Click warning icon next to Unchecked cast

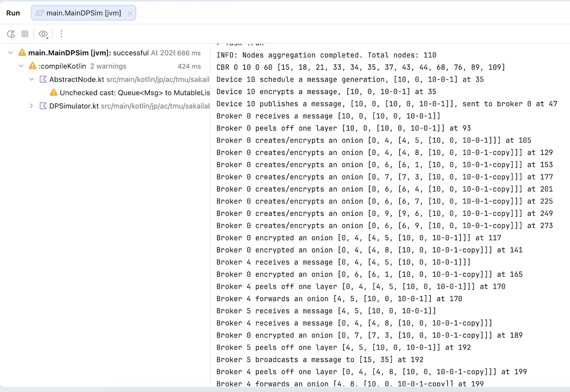53,92
